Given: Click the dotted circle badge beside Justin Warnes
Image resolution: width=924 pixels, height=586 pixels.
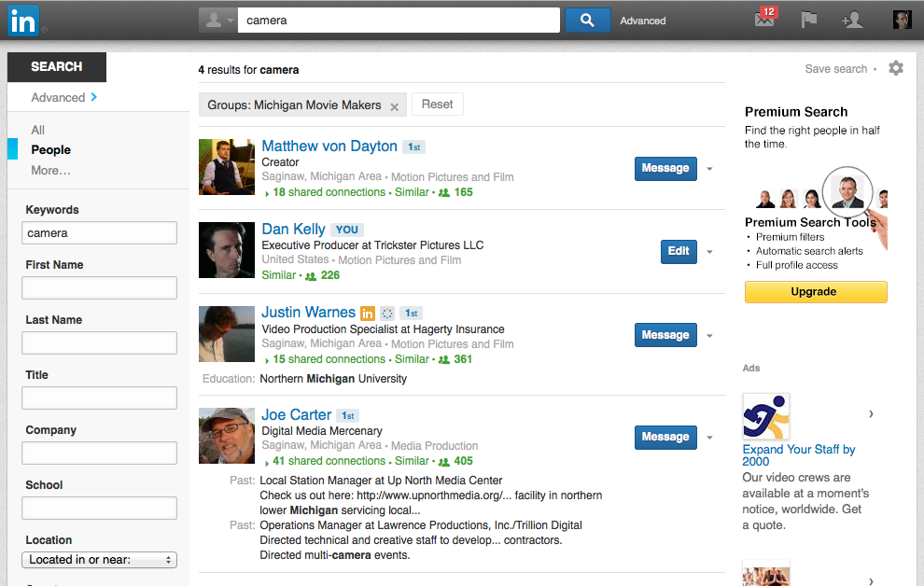Looking at the screenshot, I should click(387, 314).
